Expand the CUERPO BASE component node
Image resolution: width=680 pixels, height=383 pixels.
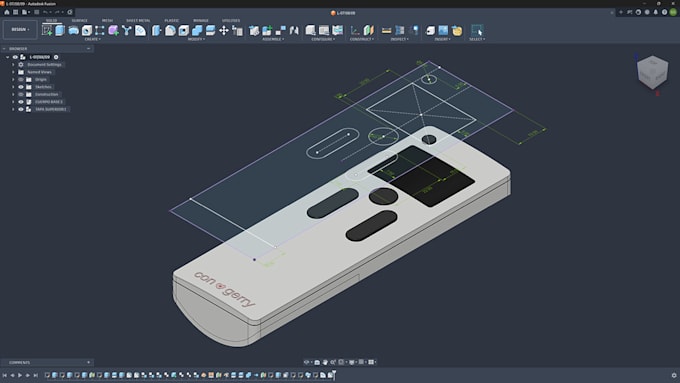(x=13, y=101)
